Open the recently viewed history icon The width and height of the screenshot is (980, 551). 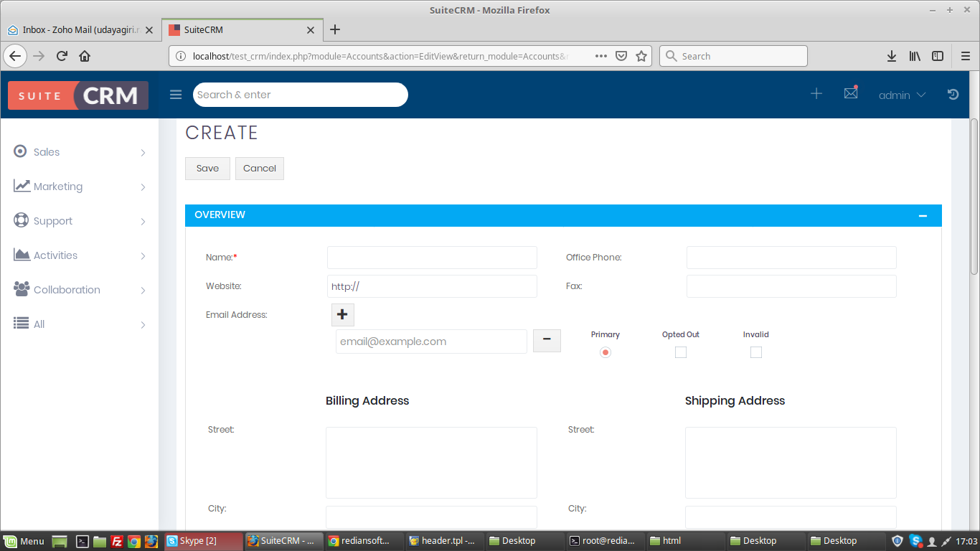click(953, 95)
